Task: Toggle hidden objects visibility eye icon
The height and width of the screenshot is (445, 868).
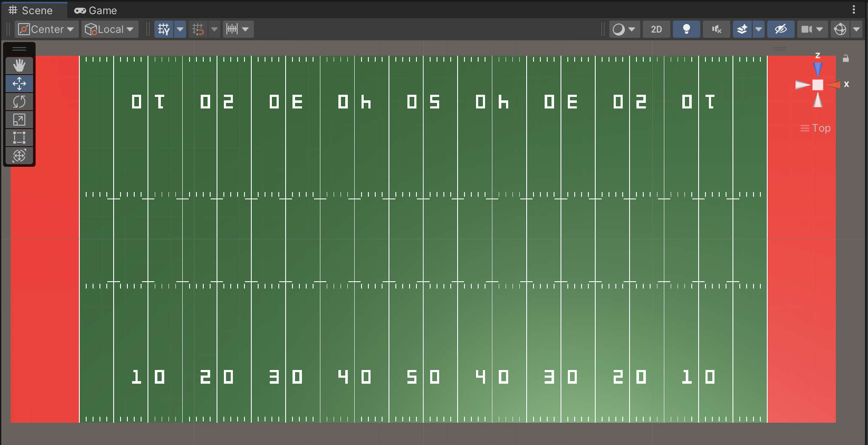Action: 780,29
